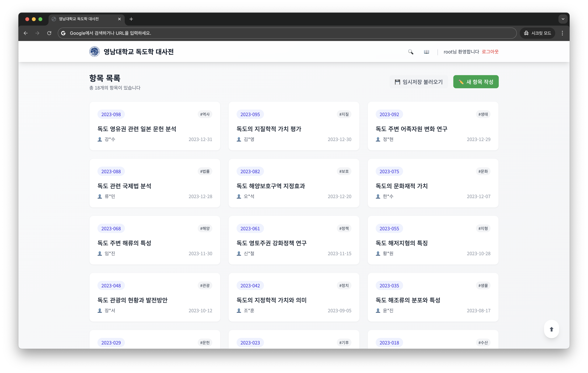The image size is (588, 373).
Task: Open the browser three-dot menu
Action: [562, 33]
